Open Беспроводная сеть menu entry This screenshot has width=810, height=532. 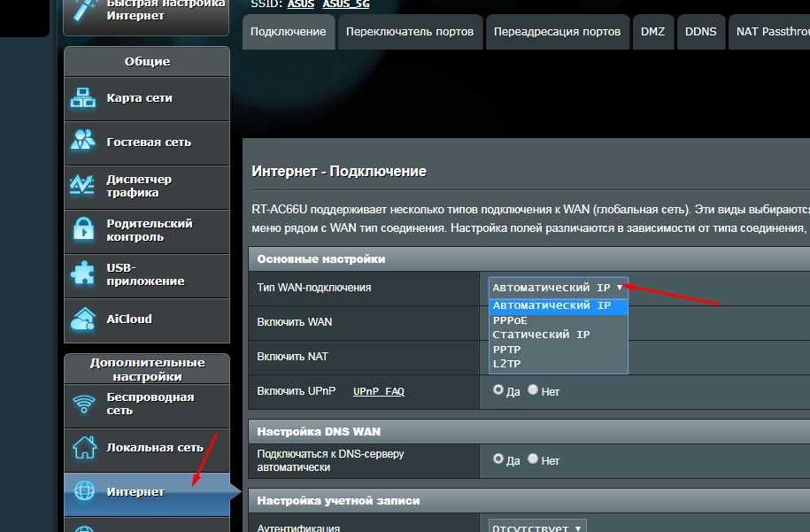[x=147, y=405]
